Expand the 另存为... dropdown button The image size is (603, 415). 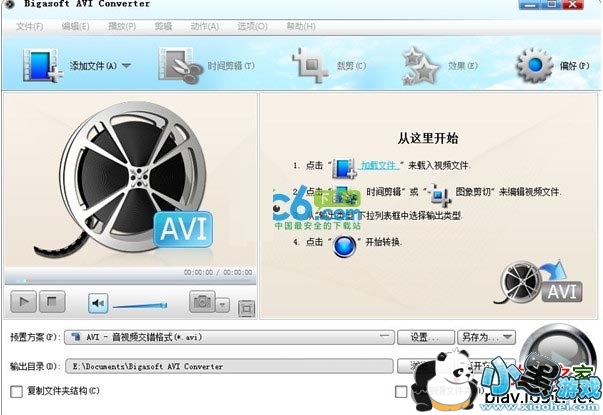coord(486,337)
